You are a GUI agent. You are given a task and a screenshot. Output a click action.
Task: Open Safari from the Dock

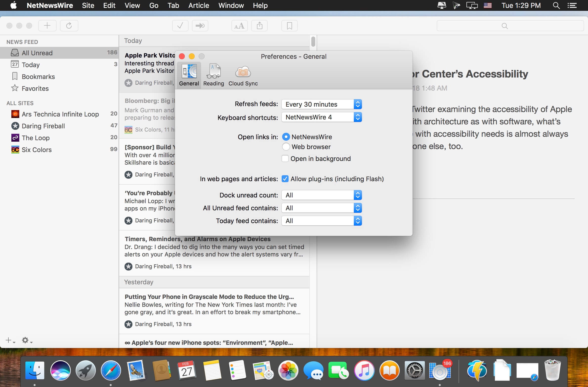[111, 370]
